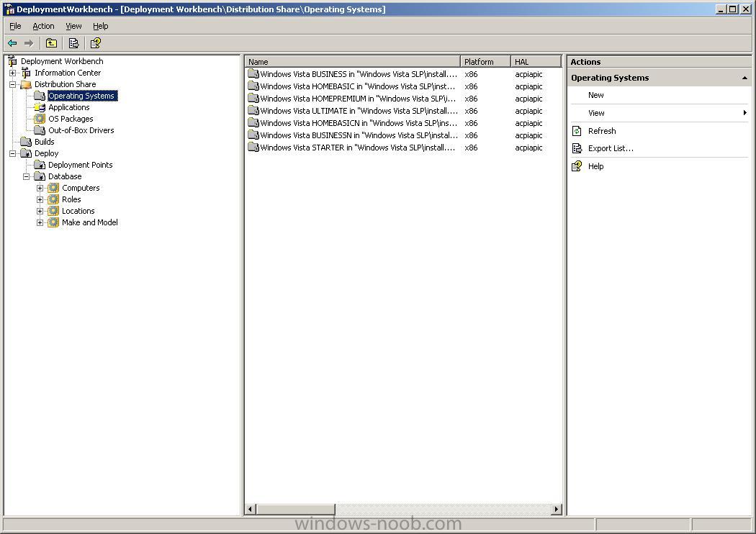Click the OS Packages gear icon
This screenshot has width=756, height=534.
40,119
